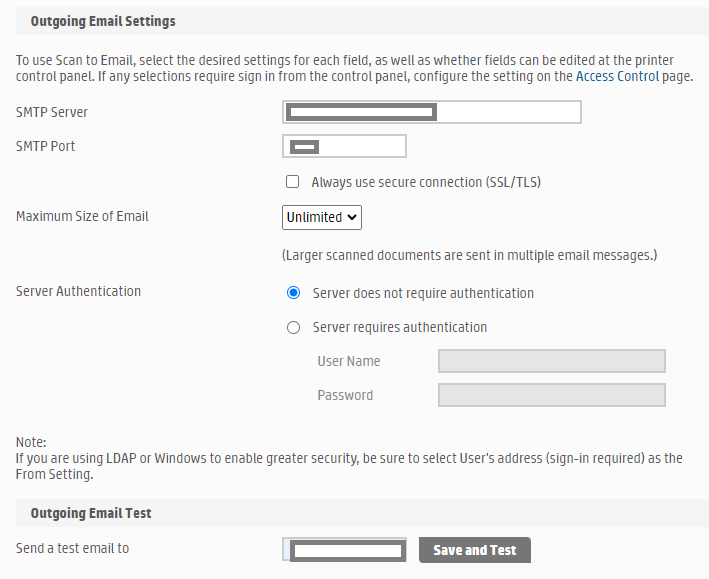Viewport: 709px width, 579px height.
Task: Click the Server Authentication label
Action: (78, 291)
